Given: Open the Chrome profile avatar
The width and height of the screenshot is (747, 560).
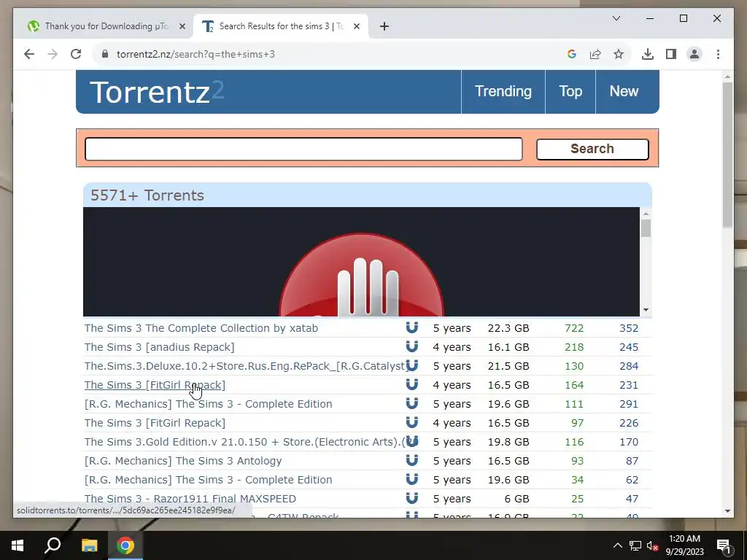Looking at the screenshot, I should pyautogui.click(x=694, y=54).
